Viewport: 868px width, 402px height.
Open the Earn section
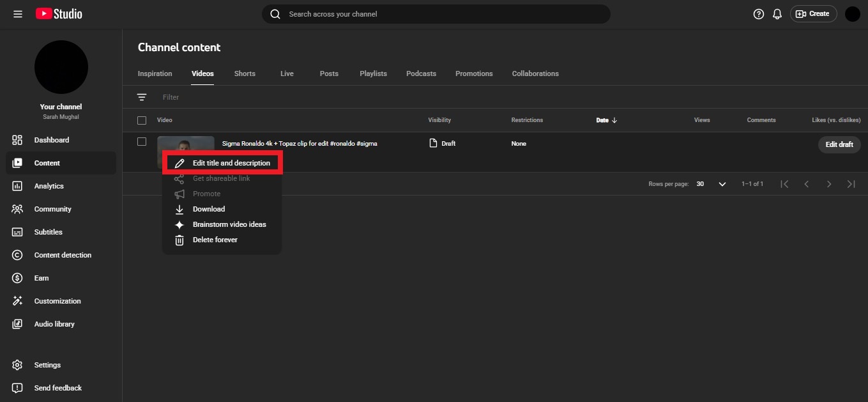pos(41,277)
